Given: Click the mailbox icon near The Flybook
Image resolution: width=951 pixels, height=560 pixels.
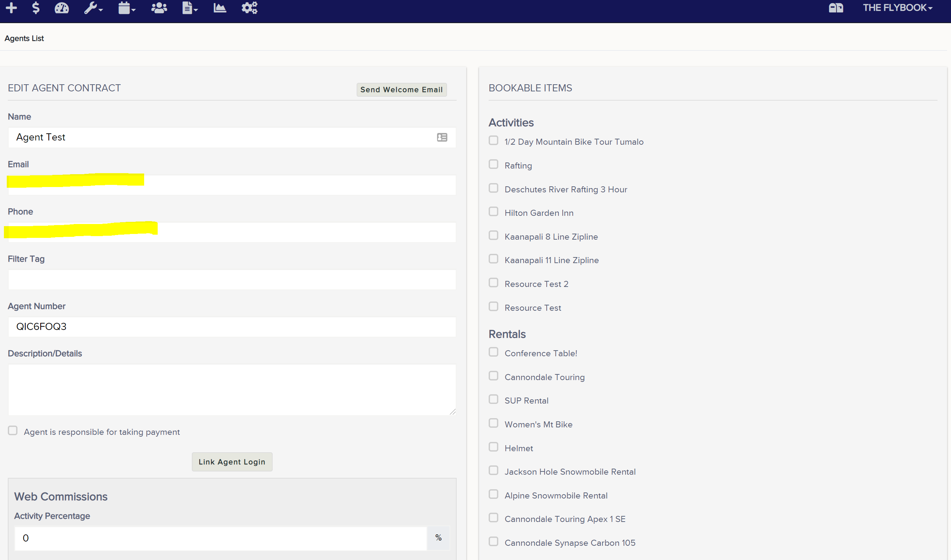Looking at the screenshot, I should tap(835, 7).
